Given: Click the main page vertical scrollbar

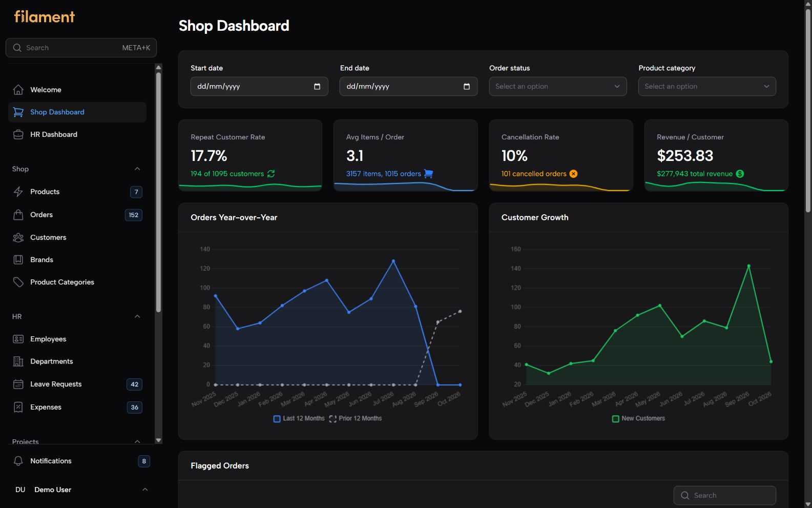Looking at the screenshot, I should click(808, 110).
